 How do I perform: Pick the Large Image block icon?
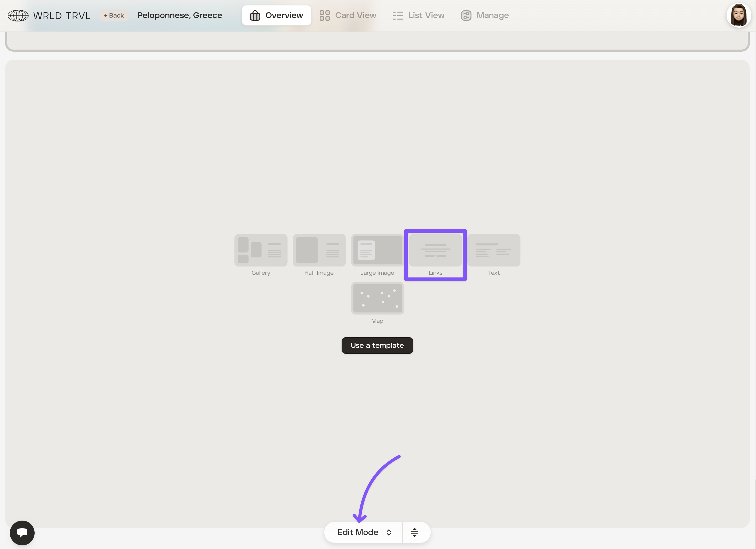point(377,250)
